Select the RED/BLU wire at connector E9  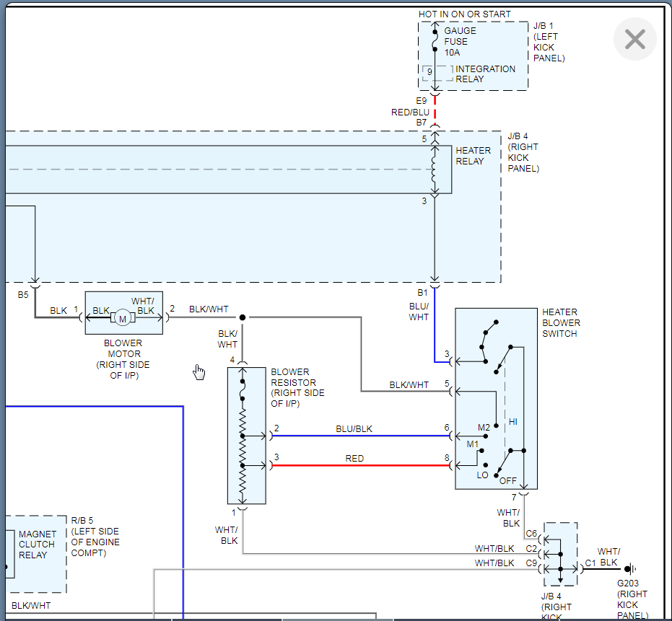point(434,112)
